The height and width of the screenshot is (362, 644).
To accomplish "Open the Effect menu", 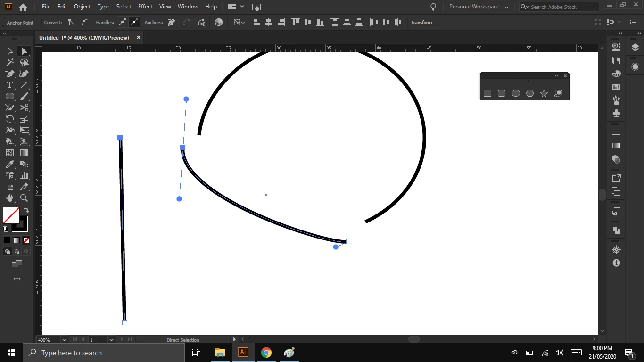I will [x=145, y=7].
